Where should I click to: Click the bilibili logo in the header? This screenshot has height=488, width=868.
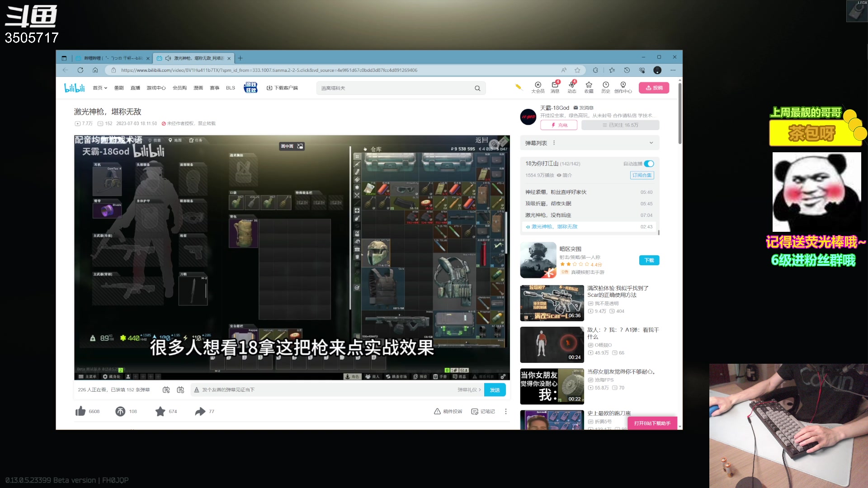tap(75, 88)
